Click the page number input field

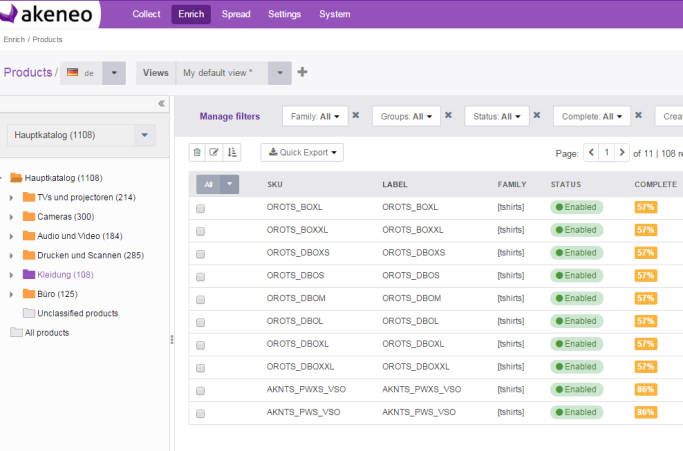(x=606, y=153)
